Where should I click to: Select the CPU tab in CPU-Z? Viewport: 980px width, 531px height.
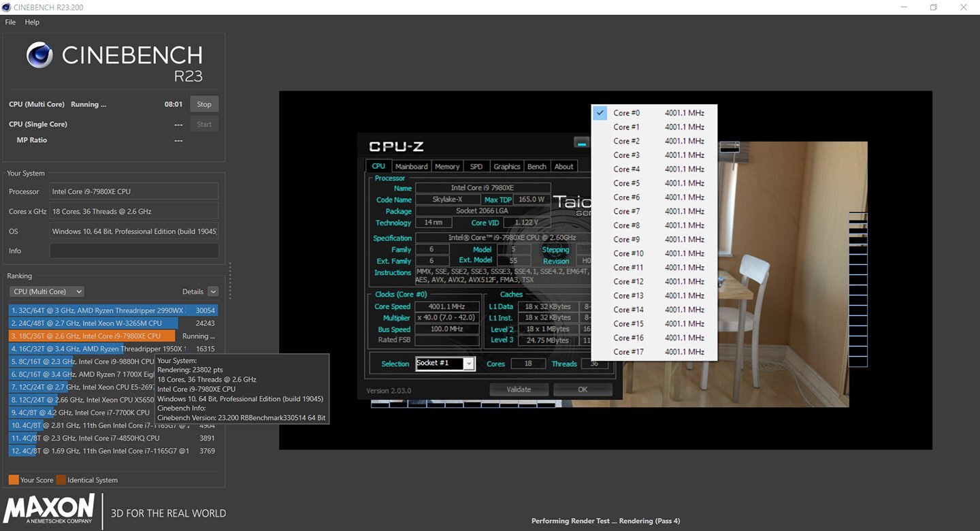[378, 166]
